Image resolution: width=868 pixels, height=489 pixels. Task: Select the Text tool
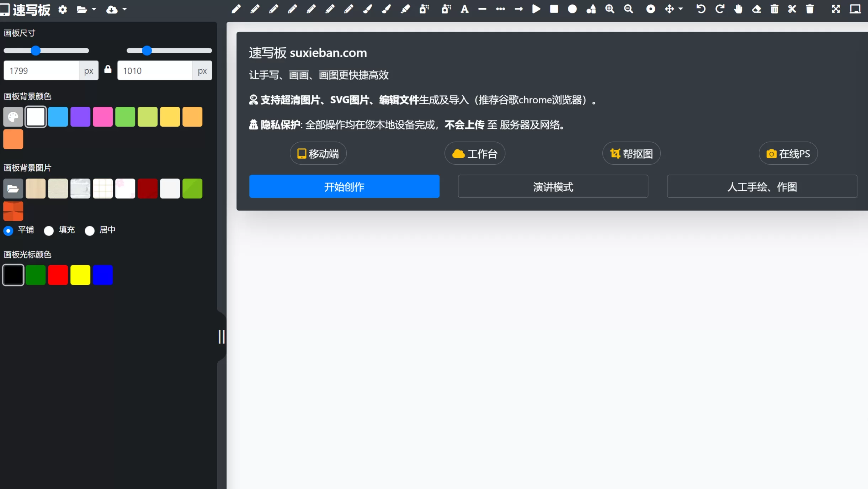coord(465,9)
